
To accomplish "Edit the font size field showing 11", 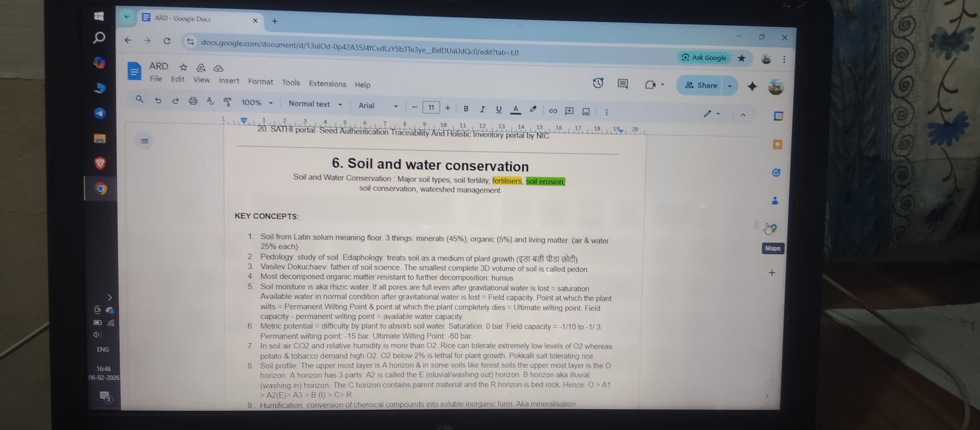I will pos(431,107).
